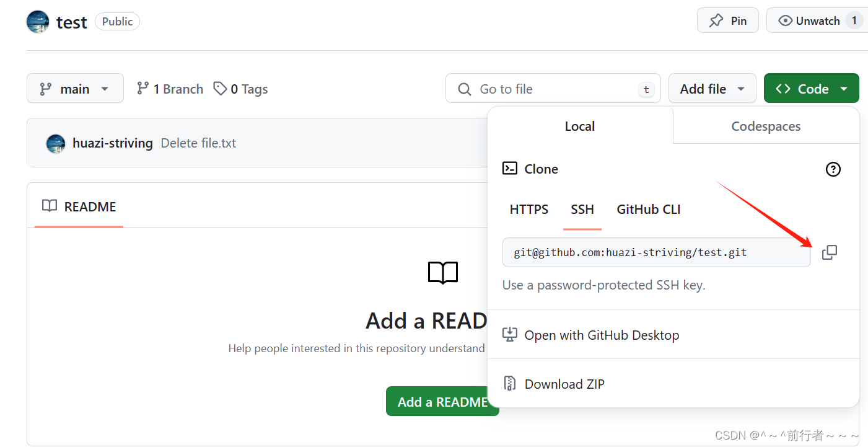Click the Public visibility badge
This screenshot has height=447, width=868.
pos(117,22)
